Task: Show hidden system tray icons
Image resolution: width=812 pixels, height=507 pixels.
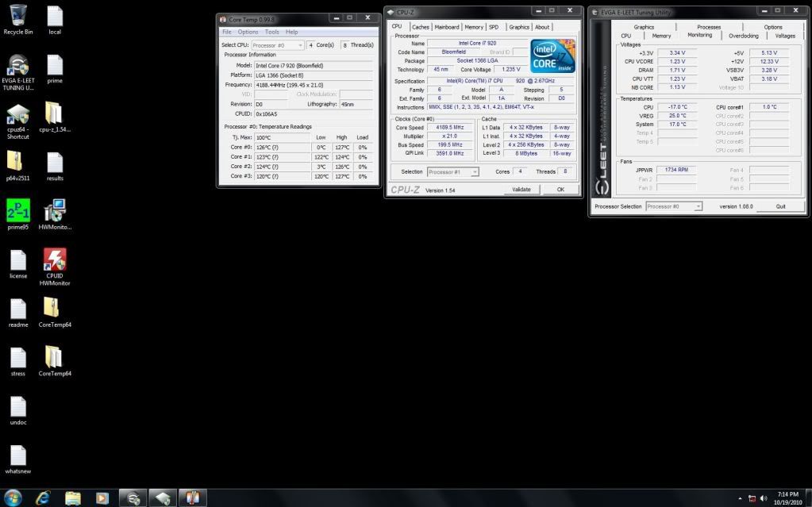Action: pos(740,498)
